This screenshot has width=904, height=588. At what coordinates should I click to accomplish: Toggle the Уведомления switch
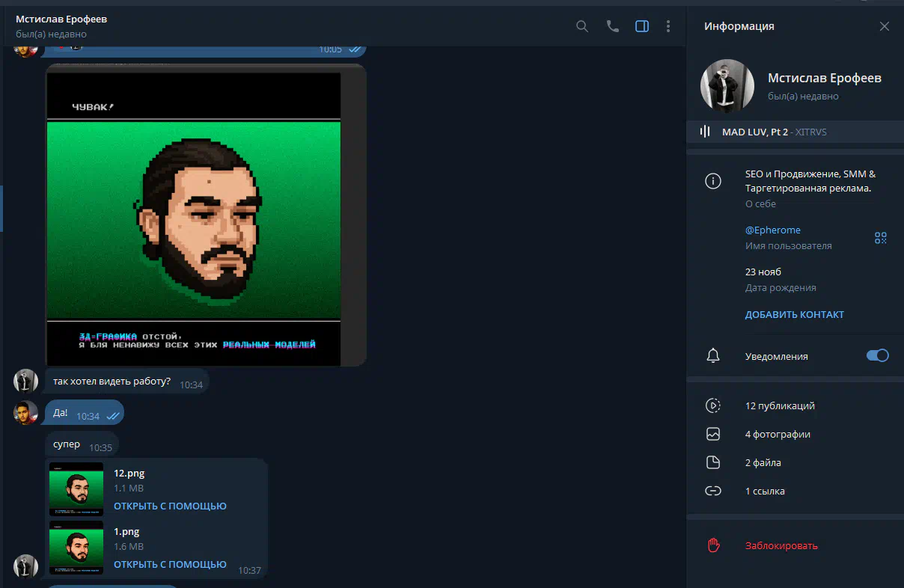877,356
